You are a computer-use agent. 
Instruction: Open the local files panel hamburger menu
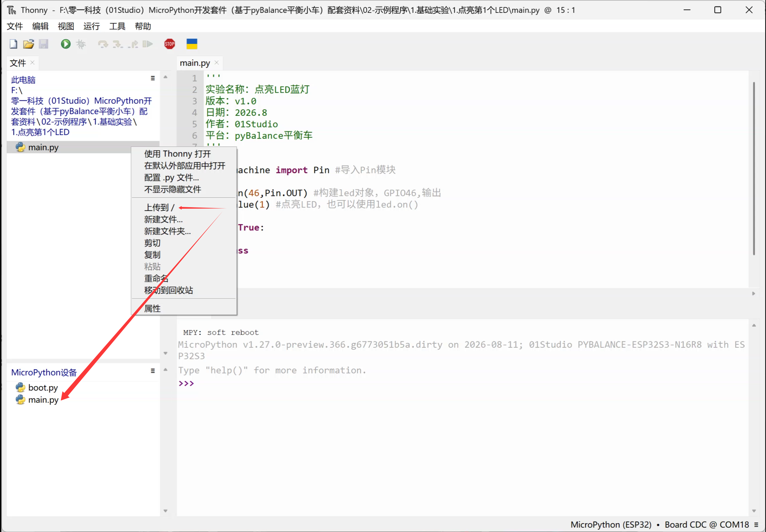153,78
